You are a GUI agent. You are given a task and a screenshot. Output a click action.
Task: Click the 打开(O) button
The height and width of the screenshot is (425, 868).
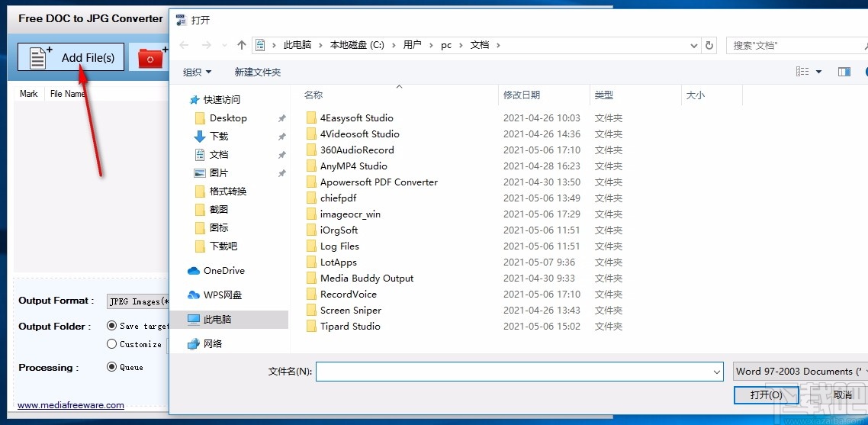point(766,395)
